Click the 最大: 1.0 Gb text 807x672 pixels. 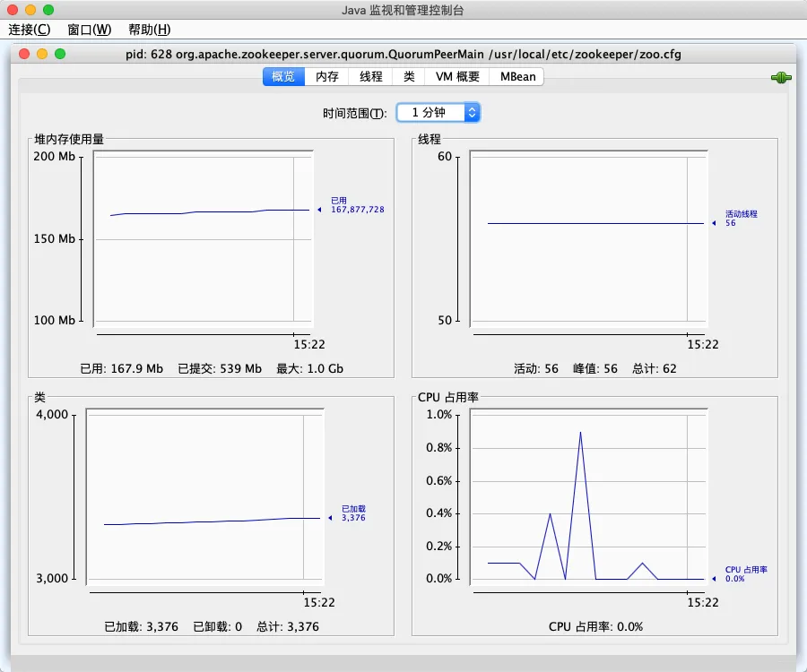[310, 368]
